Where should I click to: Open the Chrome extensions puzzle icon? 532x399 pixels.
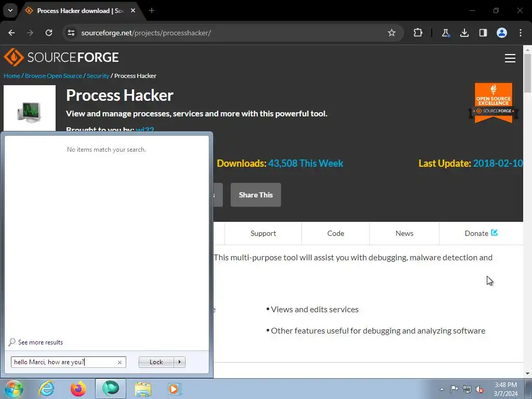[x=418, y=33]
